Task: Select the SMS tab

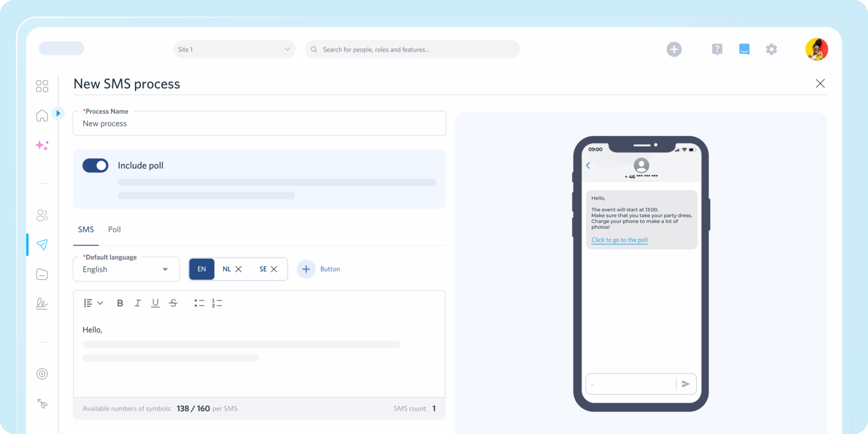Action: 86,229
